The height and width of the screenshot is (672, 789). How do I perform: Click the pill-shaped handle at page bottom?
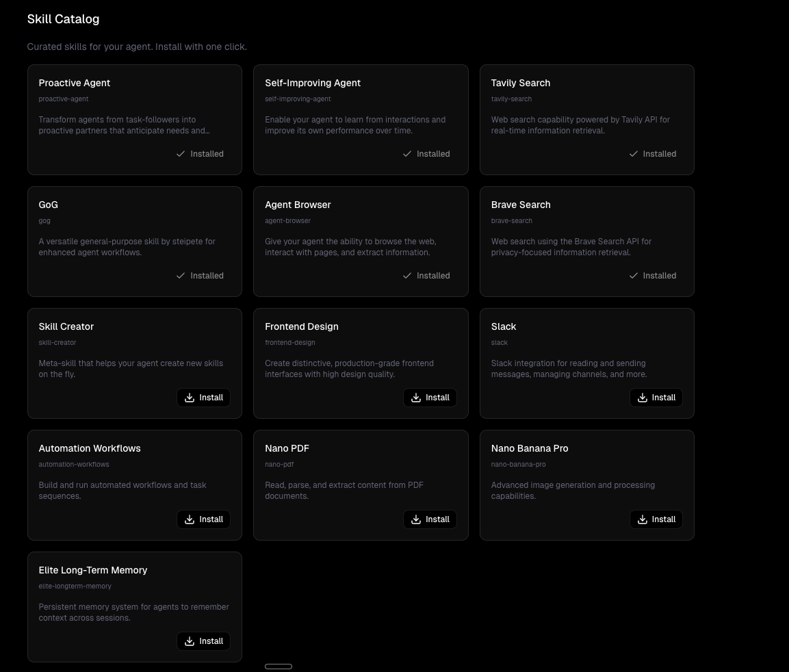(x=279, y=667)
